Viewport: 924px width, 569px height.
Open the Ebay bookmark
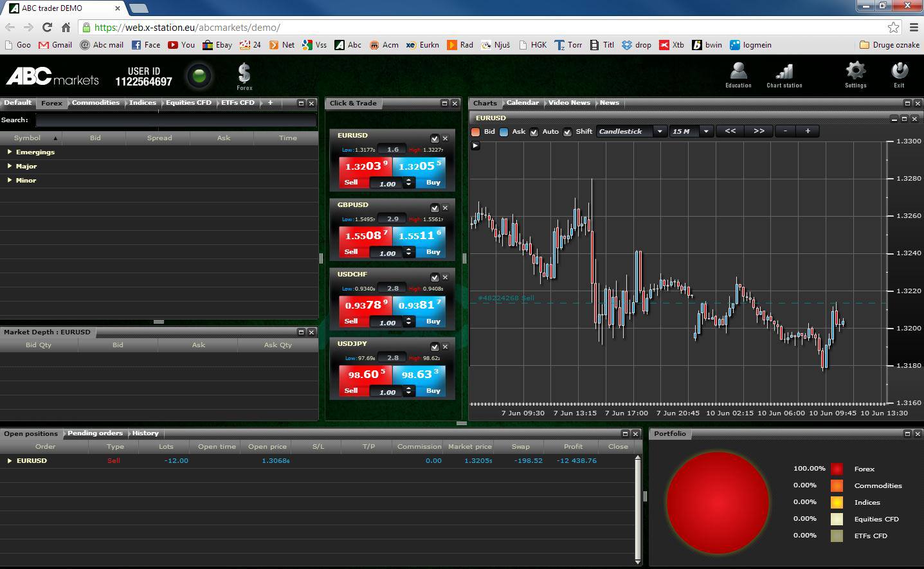(217, 45)
